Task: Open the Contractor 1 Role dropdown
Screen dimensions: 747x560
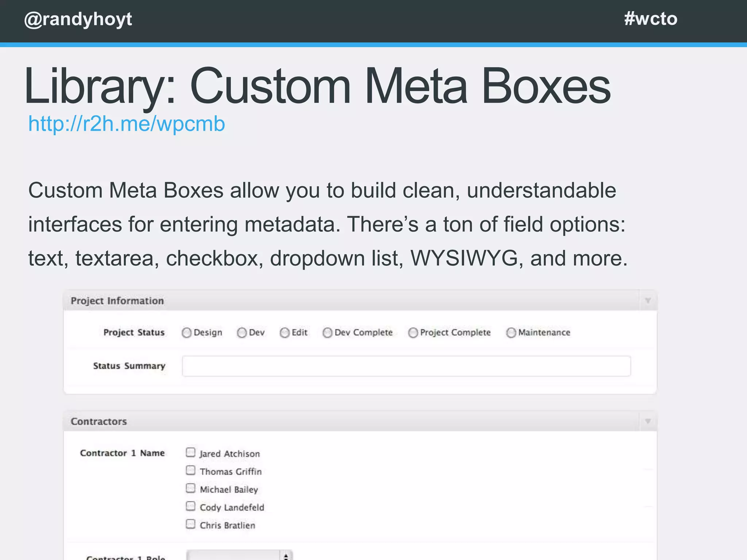Action: pyautogui.click(x=239, y=556)
